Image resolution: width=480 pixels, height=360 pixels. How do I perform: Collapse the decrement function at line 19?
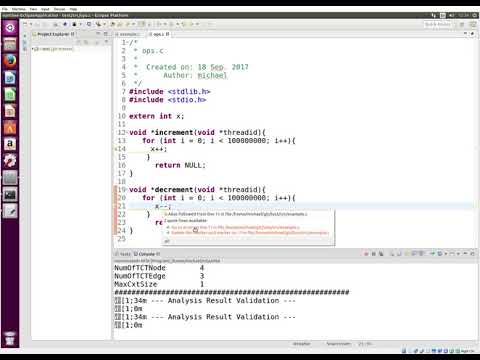pyautogui.click(x=128, y=190)
